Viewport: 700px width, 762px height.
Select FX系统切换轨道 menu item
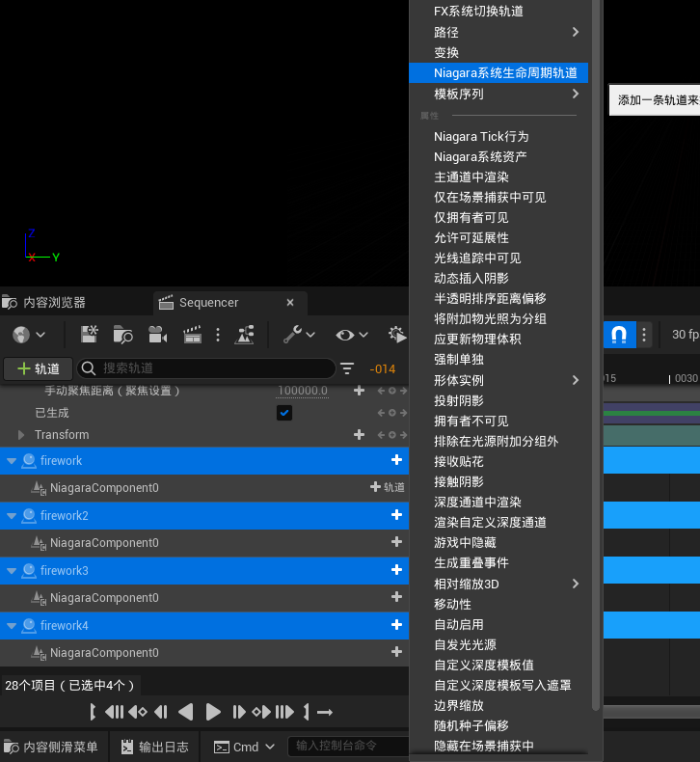[498, 11]
